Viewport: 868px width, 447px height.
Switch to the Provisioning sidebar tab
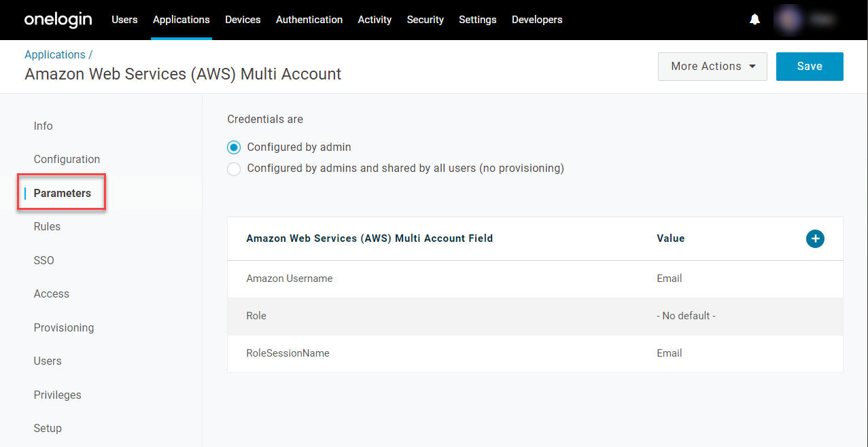click(x=64, y=327)
